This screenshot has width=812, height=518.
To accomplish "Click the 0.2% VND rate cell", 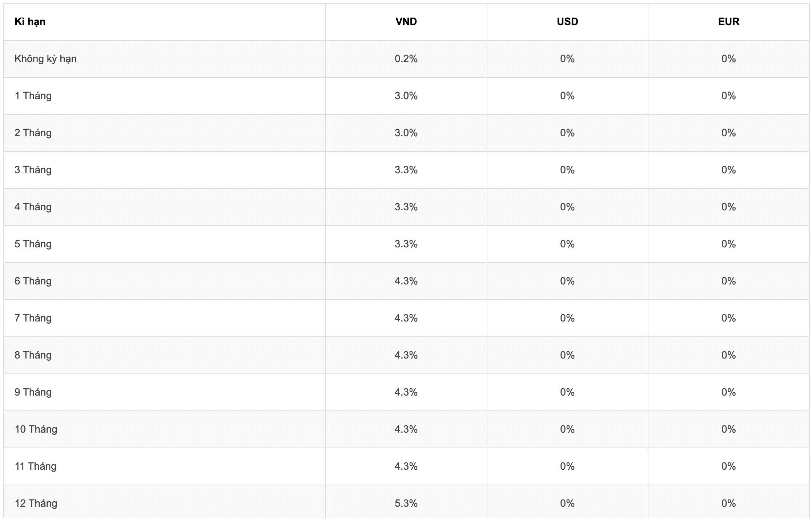I will [406, 59].
